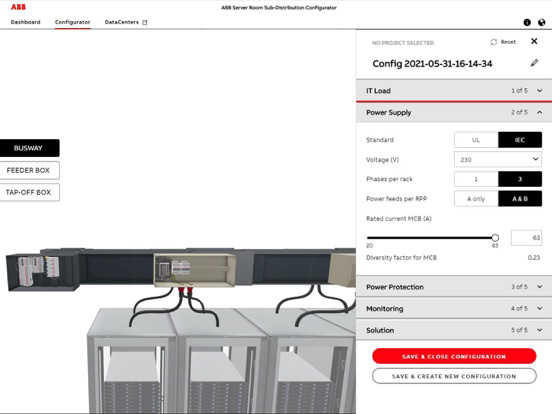
Task: Click the '1 of 5' step indicator
Action: click(519, 90)
